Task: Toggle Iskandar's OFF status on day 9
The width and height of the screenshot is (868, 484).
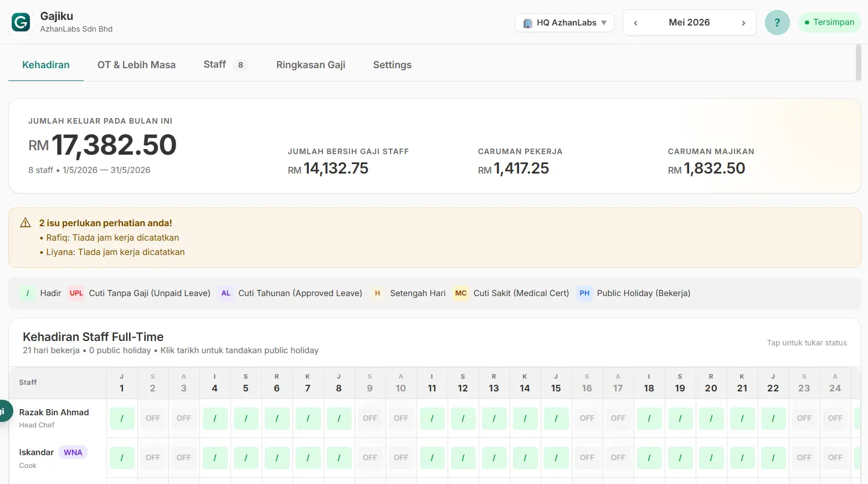Action: (x=370, y=458)
